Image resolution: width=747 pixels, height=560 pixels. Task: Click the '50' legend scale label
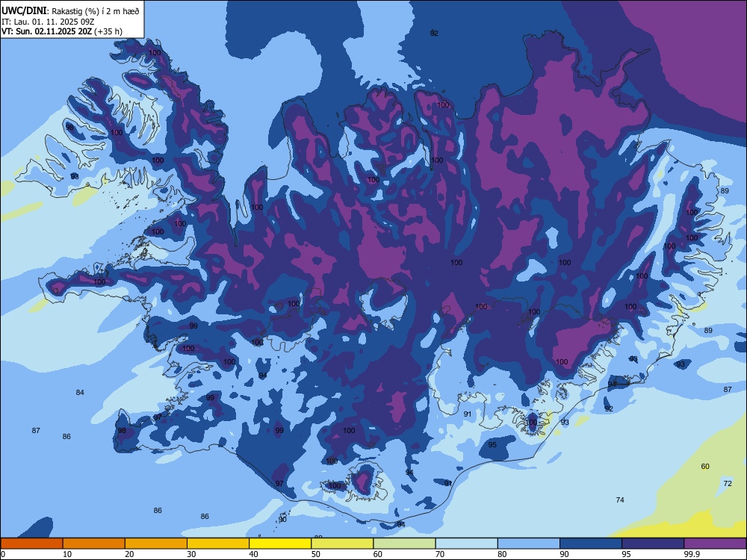pyautogui.click(x=316, y=554)
